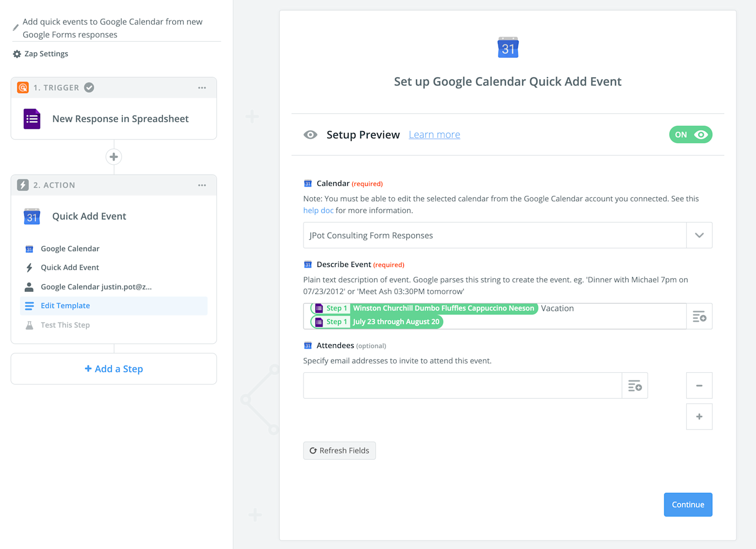The height and width of the screenshot is (549, 756).
Task: Click the flask icon for testing
Action: point(29,325)
